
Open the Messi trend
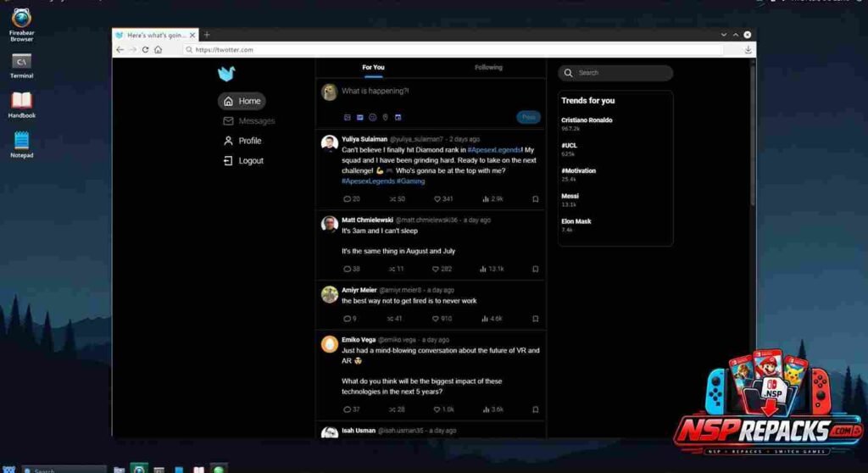(x=570, y=199)
